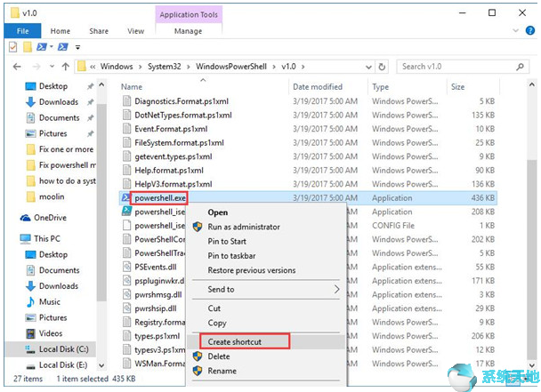This screenshot has width=541, height=392.
Task: Open Music under This PC
Action: [x=50, y=302]
